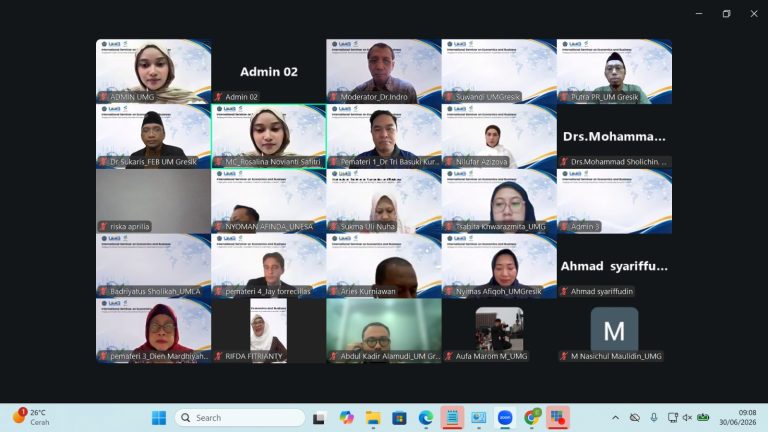Click in the taskbar Search box
The width and height of the screenshot is (768, 432).
(x=240, y=418)
